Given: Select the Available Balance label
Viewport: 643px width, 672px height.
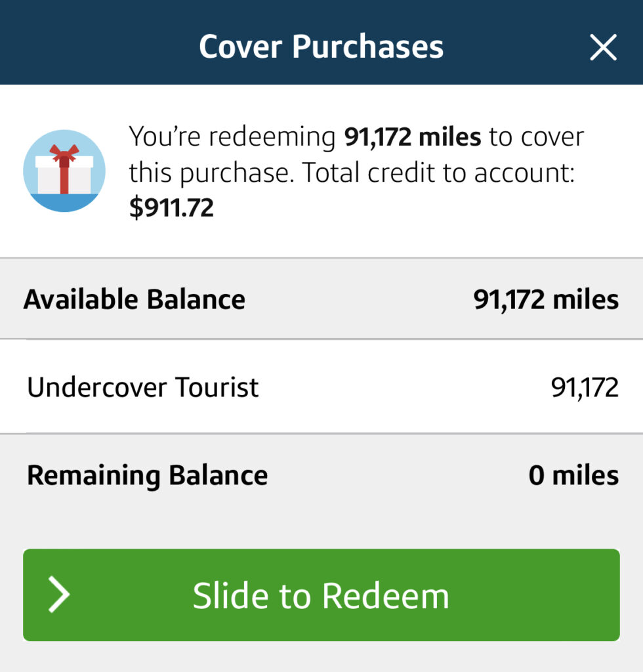Looking at the screenshot, I should 135,299.
